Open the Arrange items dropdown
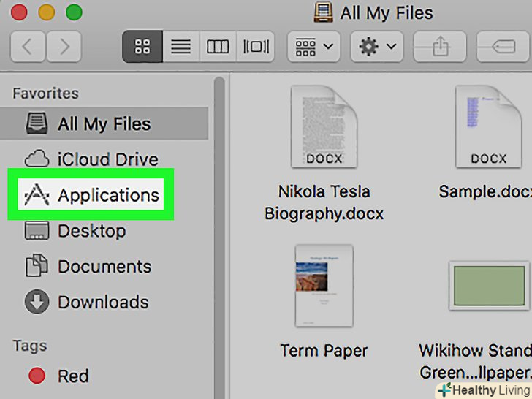The height and width of the screenshot is (399, 532). point(314,47)
